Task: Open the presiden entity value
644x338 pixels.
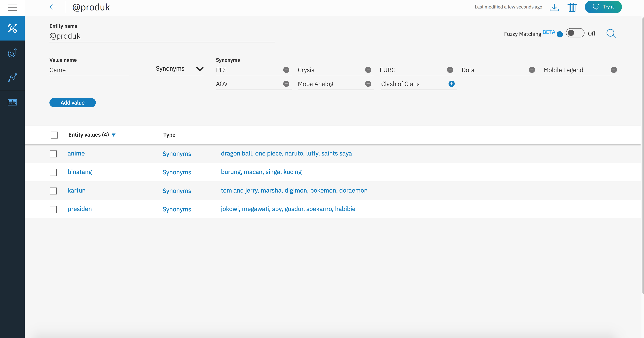Action: click(x=80, y=209)
